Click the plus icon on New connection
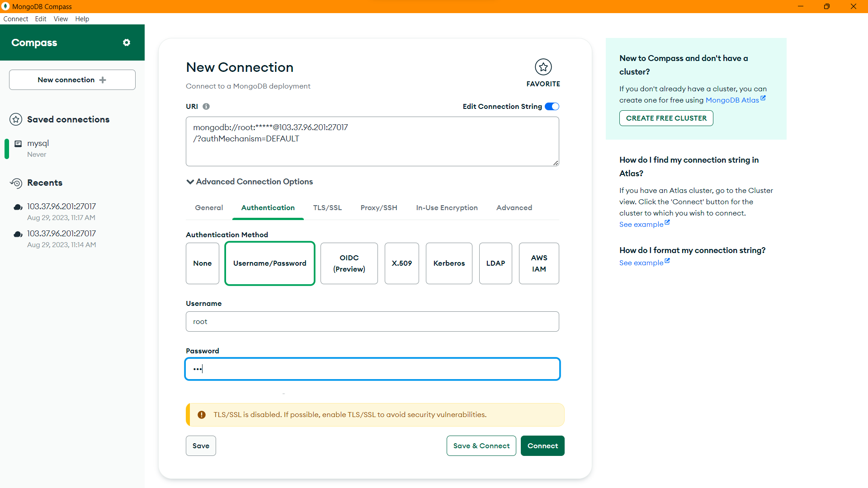 click(x=103, y=80)
